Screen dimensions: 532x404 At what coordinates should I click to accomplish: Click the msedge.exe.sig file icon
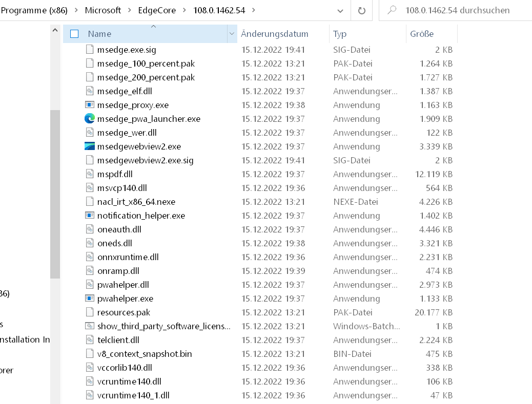click(90, 50)
